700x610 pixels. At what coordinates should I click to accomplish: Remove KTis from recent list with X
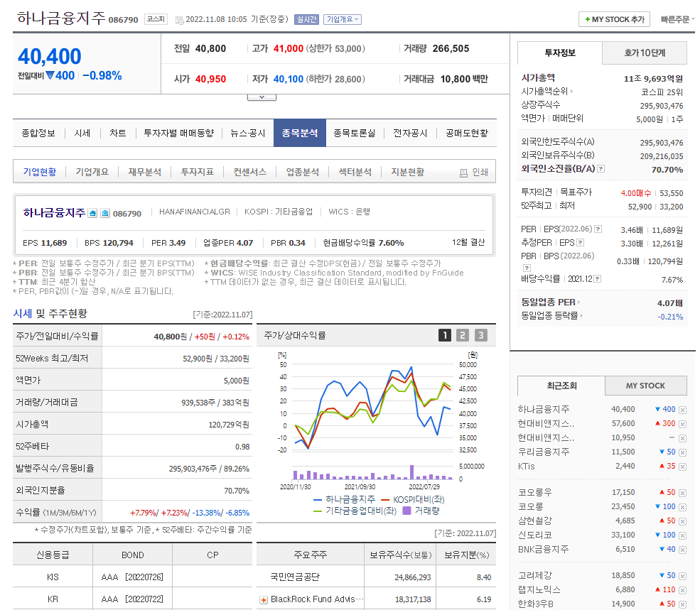682,467
